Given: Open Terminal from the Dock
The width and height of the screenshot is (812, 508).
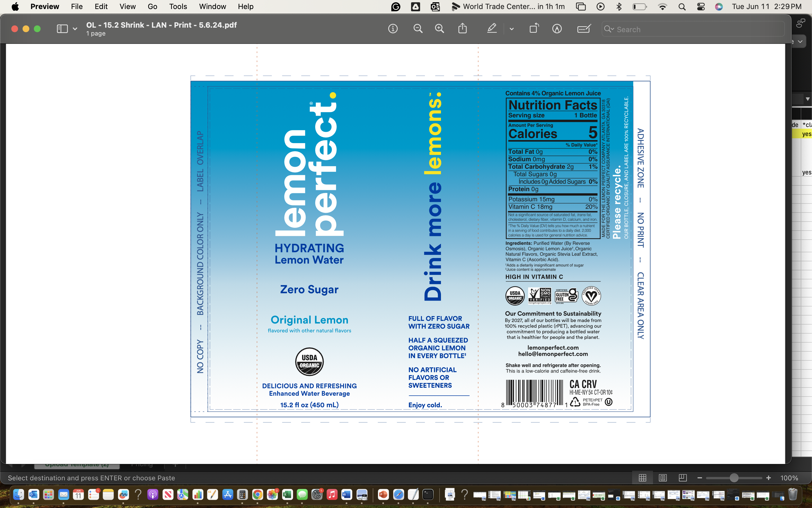Looking at the screenshot, I should (x=428, y=494).
